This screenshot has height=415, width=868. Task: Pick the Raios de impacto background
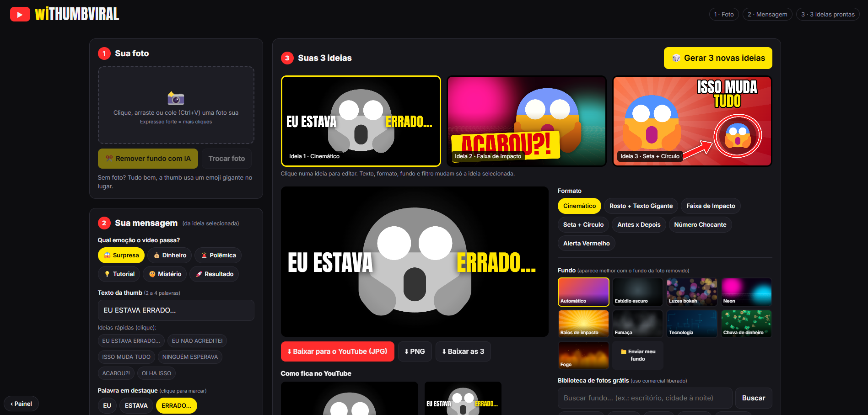583,324
